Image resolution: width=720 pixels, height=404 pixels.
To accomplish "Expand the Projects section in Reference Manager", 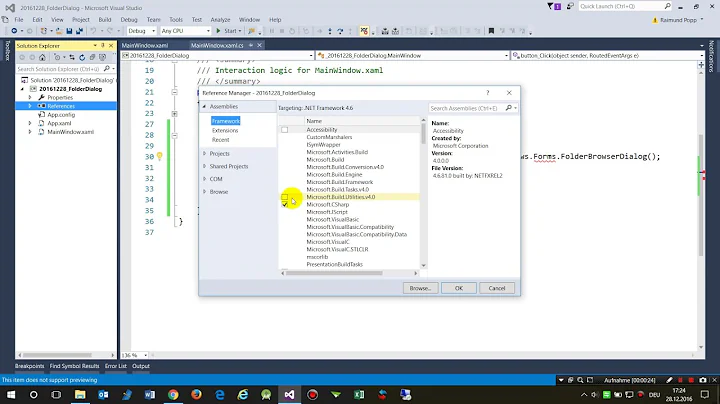I will (x=204, y=153).
